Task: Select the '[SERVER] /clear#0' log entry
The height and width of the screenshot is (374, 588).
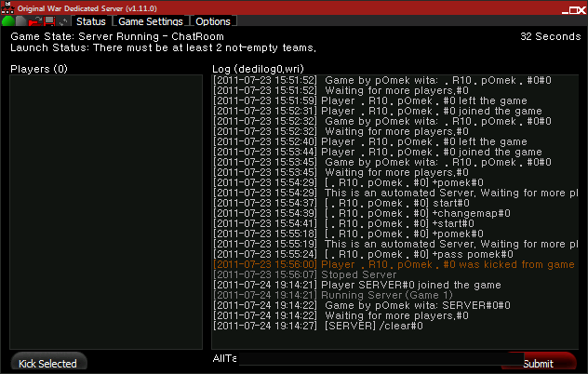Action: tap(318, 326)
